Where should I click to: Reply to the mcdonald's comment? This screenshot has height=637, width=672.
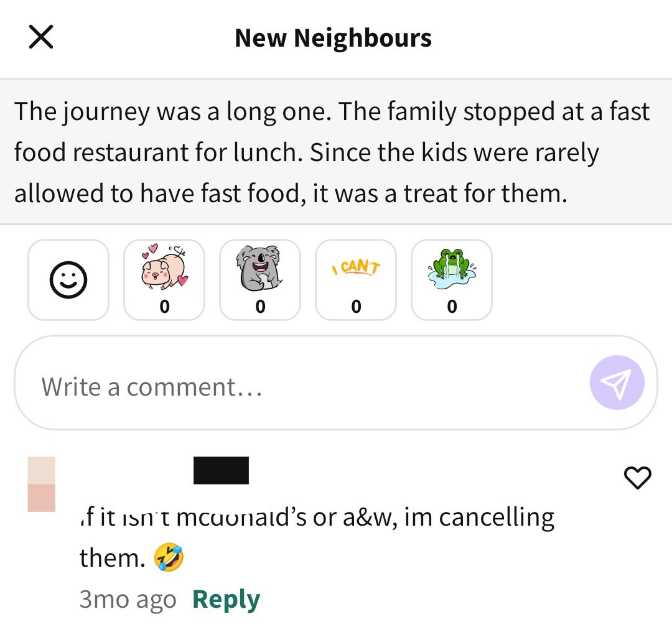[x=226, y=599]
